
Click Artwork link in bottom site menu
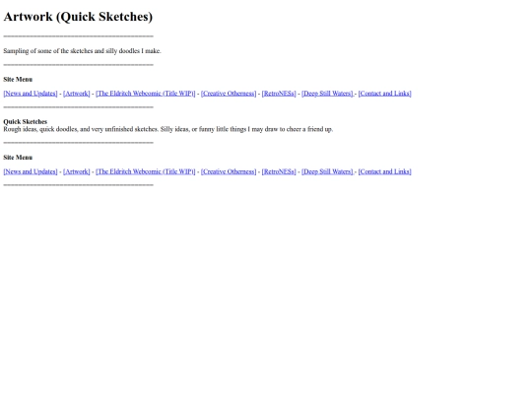pyautogui.click(x=77, y=171)
